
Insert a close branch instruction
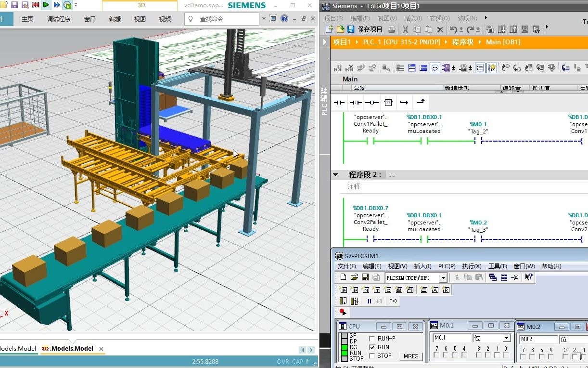(x=420, y=102)
